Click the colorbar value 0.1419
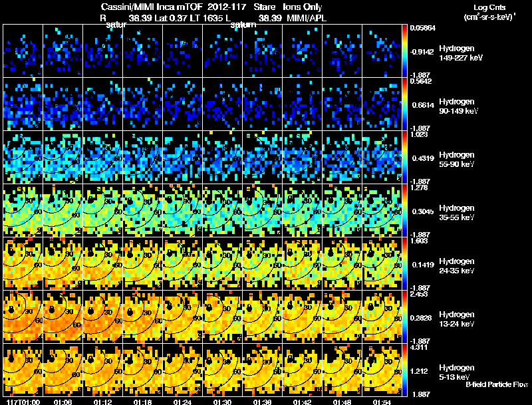Screen dimensions: 532x405 [x=423, y=265]
